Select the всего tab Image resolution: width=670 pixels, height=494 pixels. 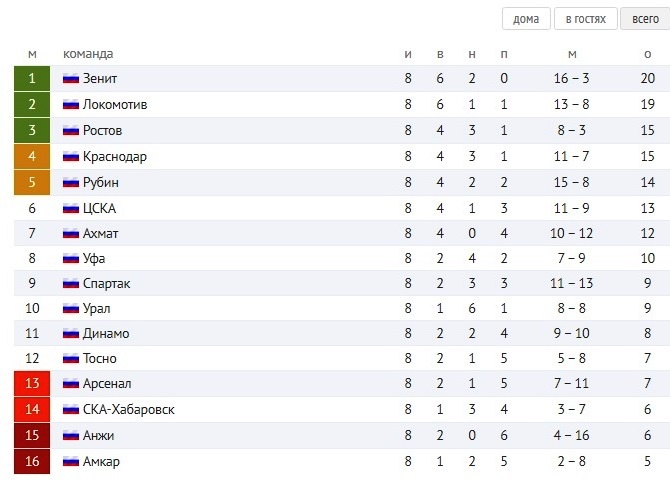[x=645, y=19]
